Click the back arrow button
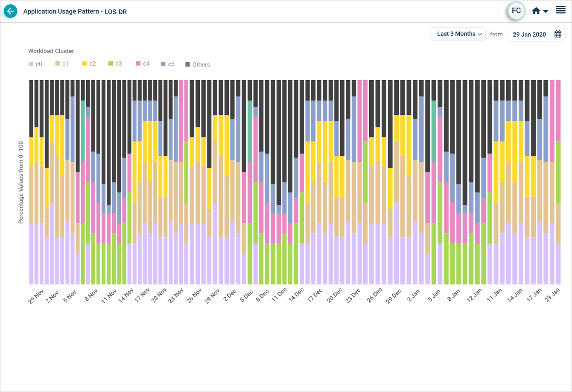 point(11,12)
